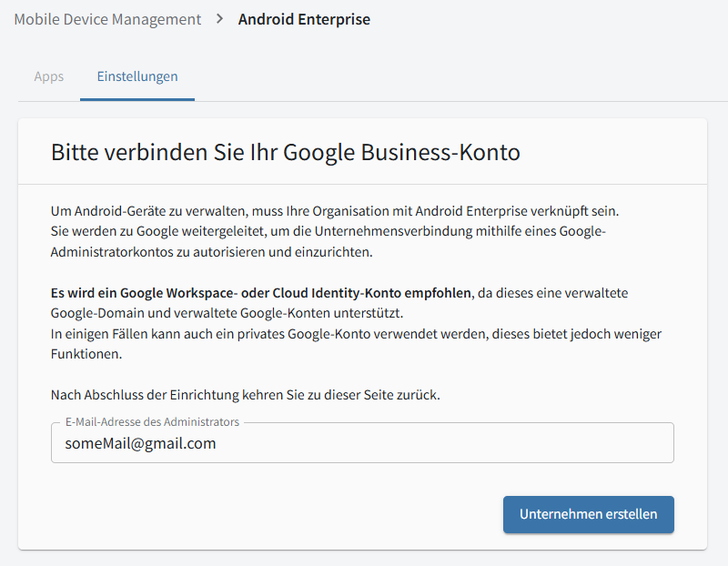Screen dimensions: 728x566
Task: Switch to the Apps tab
Action: [x=49, y=76]
